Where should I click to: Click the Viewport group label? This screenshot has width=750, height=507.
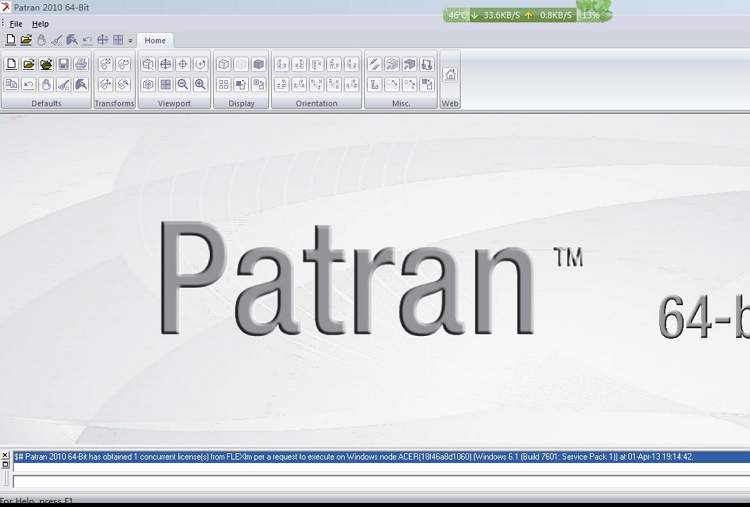click(x=174, y=103)
